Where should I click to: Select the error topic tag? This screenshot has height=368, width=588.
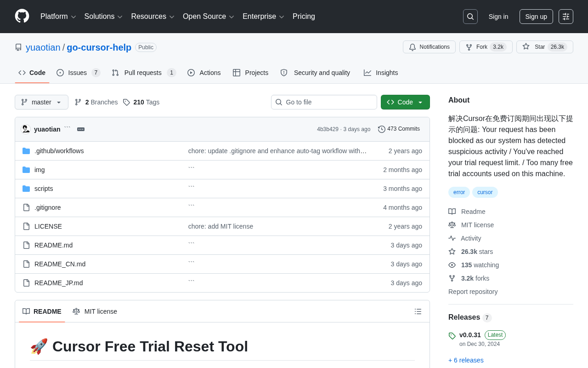pyautogui.click(x=459, y=192)
